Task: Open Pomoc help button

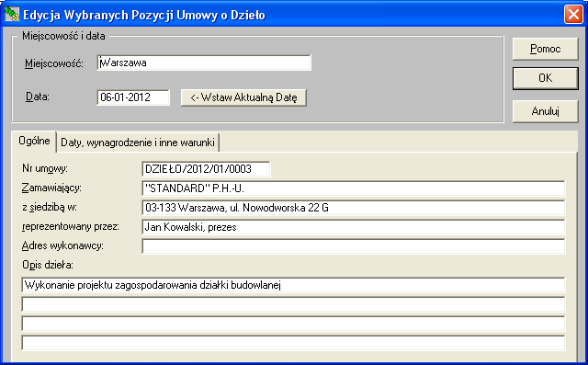Action: point(545,49)
